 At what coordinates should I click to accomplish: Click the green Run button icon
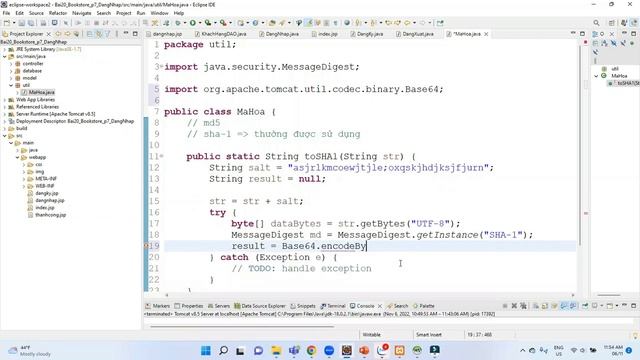coord(193,23)
